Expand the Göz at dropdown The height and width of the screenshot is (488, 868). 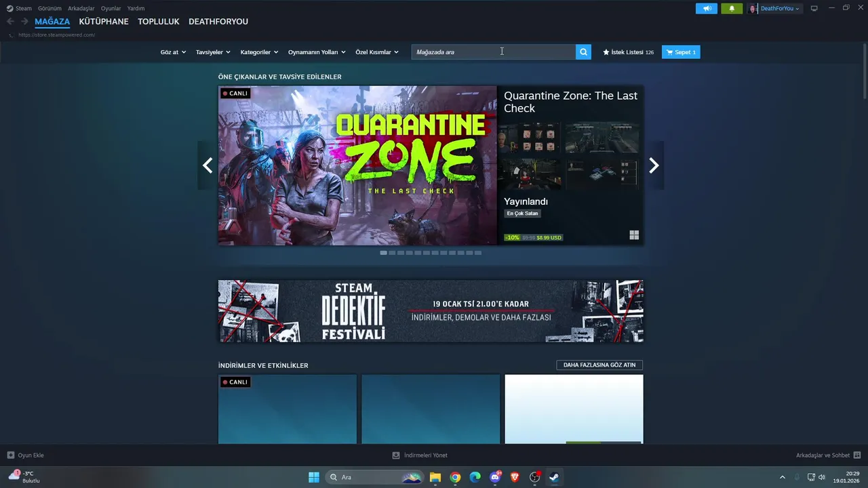pos(173,52)
